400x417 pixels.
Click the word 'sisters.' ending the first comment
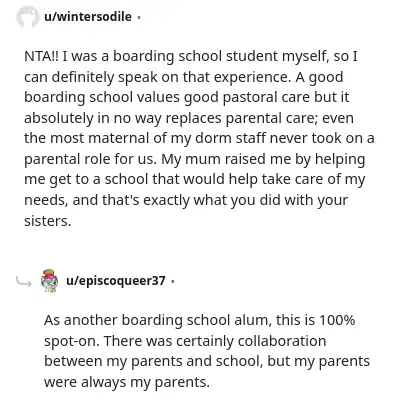48,221
